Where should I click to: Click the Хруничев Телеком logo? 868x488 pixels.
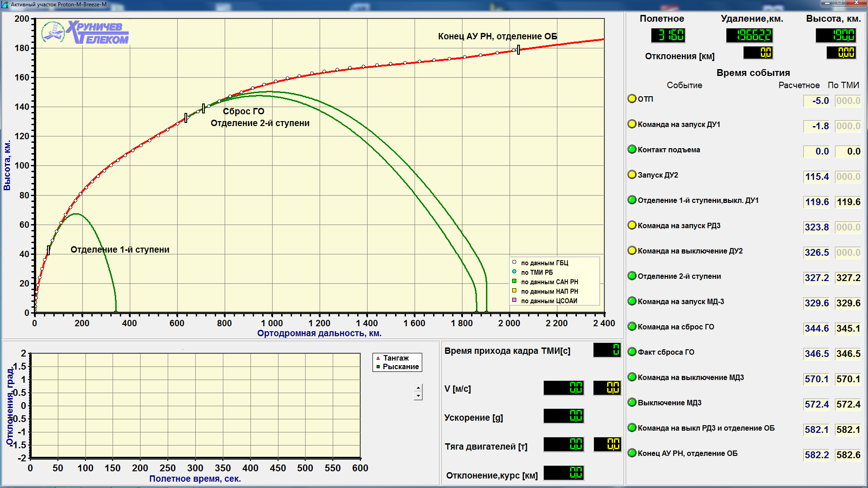85,33
